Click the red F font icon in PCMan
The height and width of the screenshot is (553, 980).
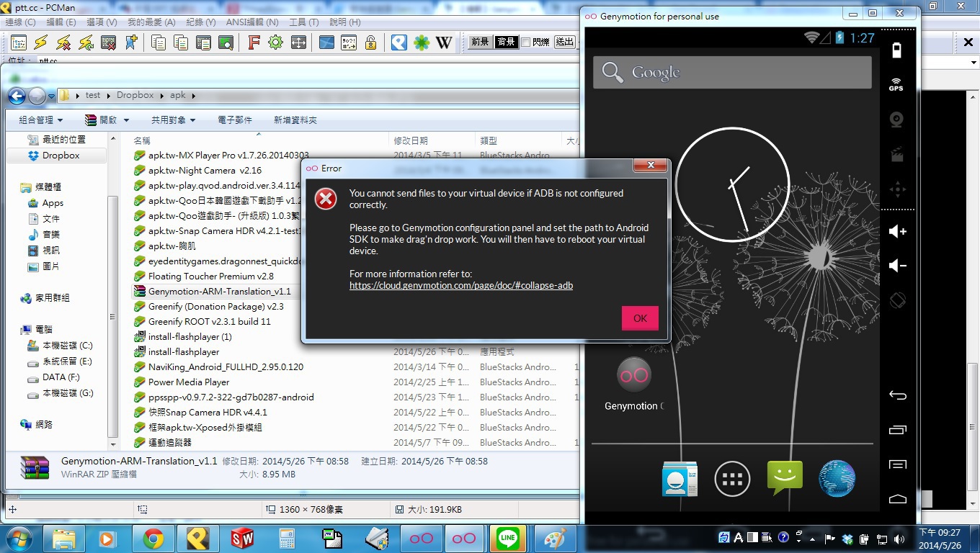pos(253,42)
